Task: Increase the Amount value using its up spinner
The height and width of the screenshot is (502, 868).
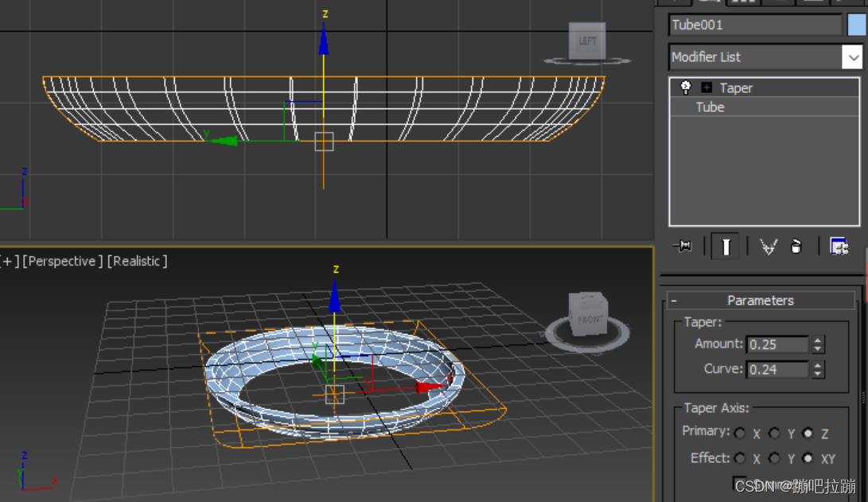Action: pos(818,340)
